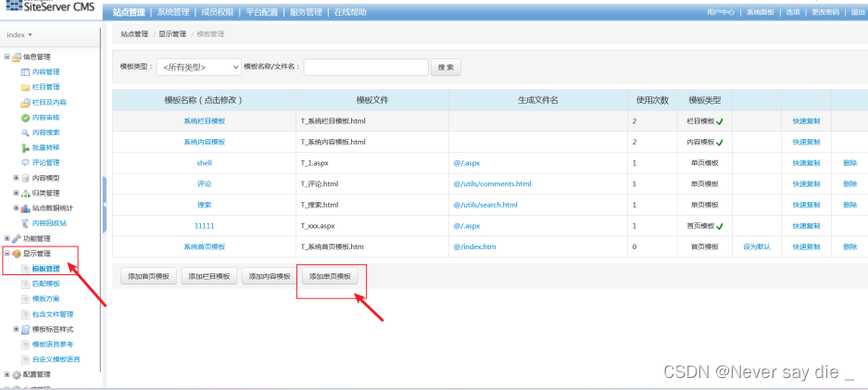Open the 系统栏目模板 template name link
The width and height of the screenshot is (868, 390).
click(205, 121)
